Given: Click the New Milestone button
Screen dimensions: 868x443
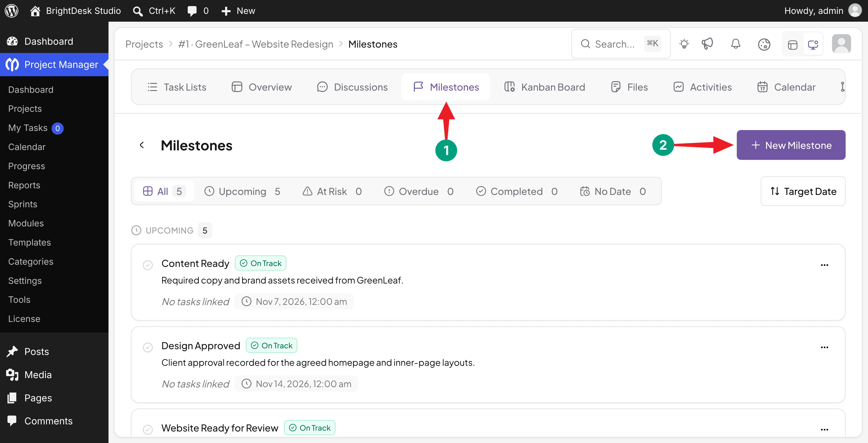Looking at the screenshot, I should pos(791,145).
